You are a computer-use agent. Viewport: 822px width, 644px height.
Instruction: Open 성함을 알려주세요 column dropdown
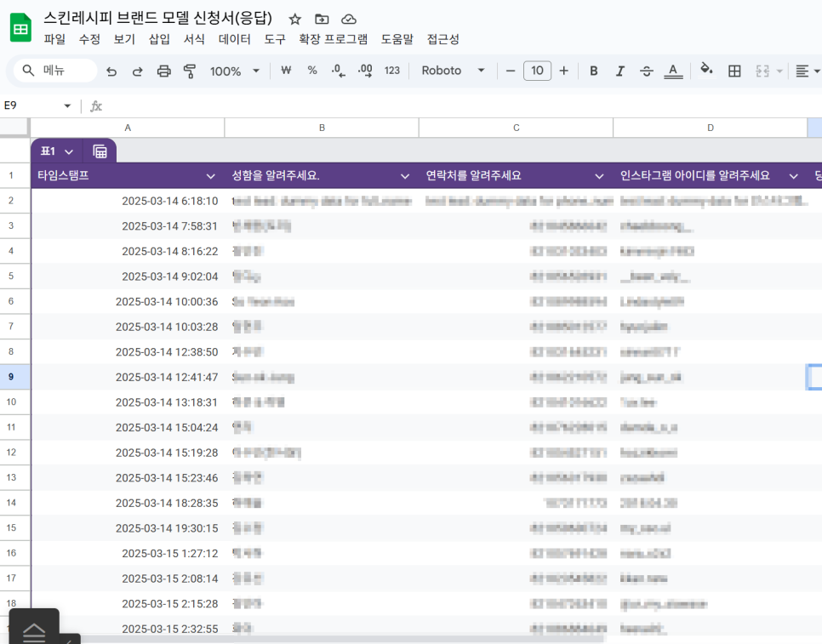pyautogui.click(x=405, y=176)
